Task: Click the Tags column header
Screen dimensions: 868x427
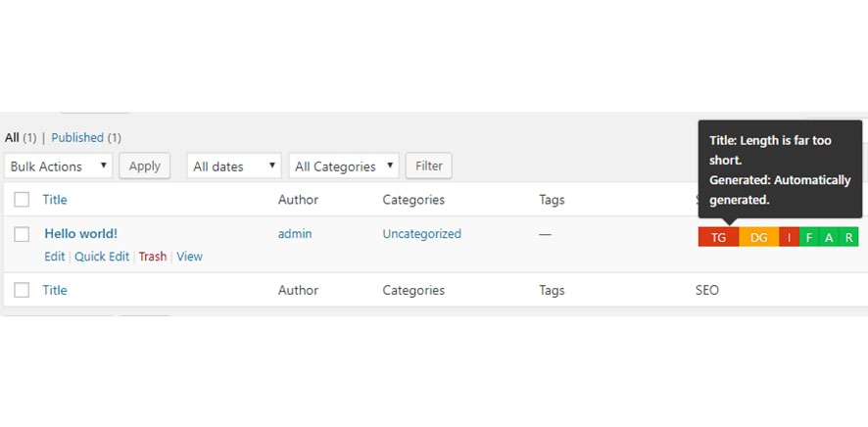Action: tap(552, 200)
